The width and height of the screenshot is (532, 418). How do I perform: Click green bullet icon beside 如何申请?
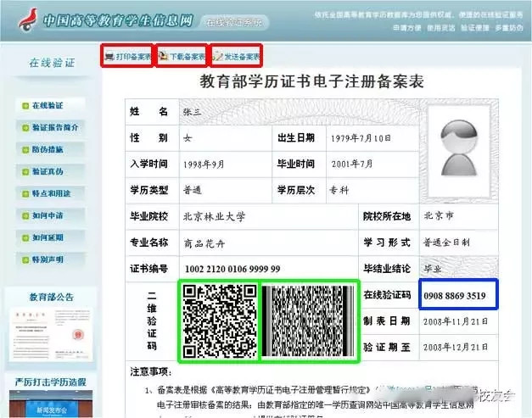(x=25, y=216)
